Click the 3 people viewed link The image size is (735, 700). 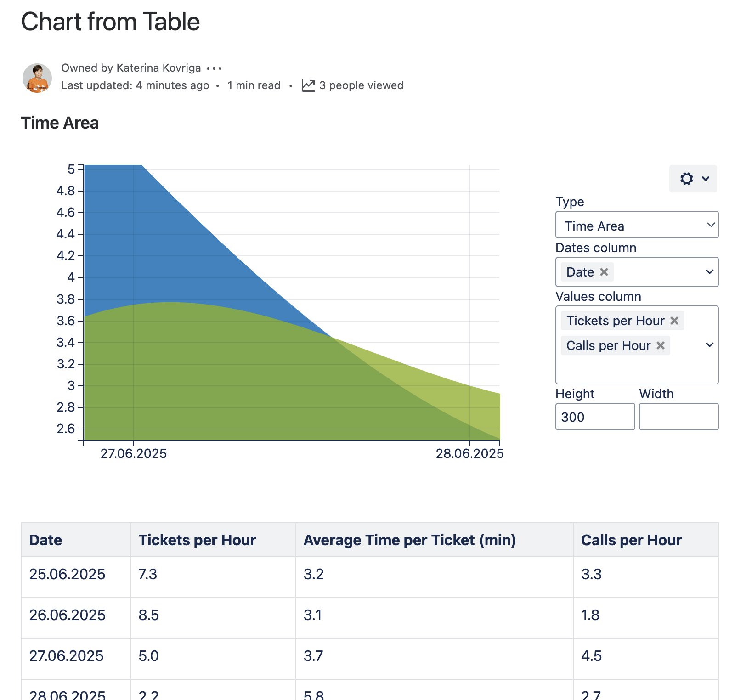(x=361, y=85)
